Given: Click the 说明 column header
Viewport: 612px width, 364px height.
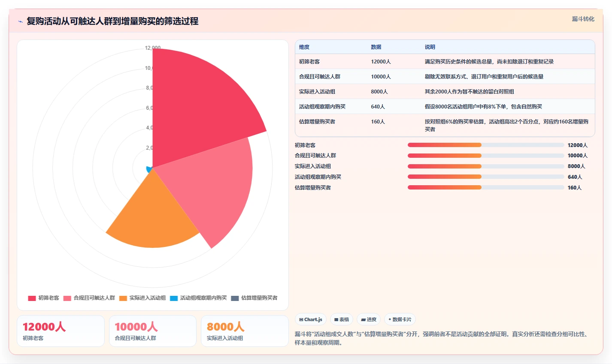Looking at the screenshot, I should click(x=430, y=47).
